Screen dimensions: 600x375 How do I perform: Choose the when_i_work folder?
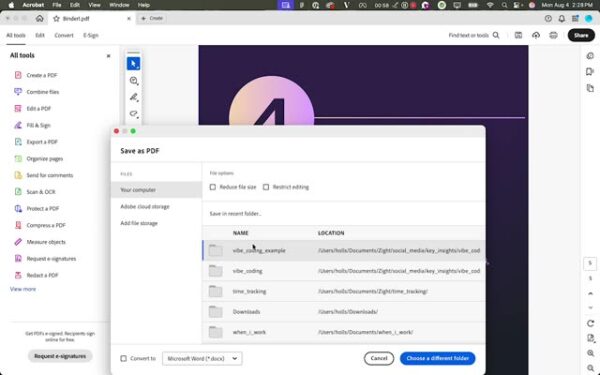coord(344,332)
